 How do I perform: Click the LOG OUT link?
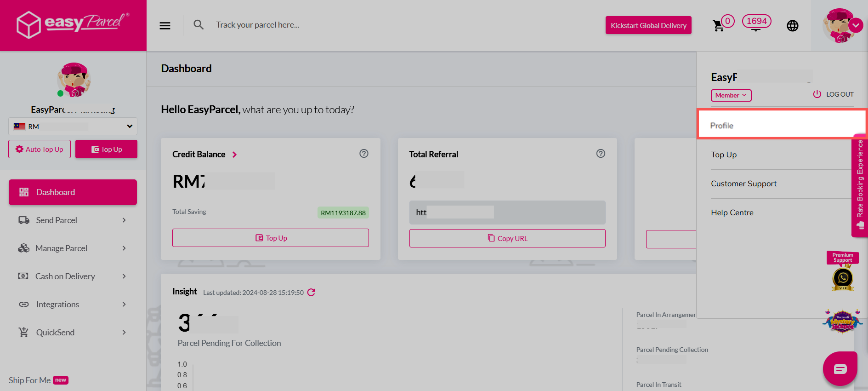tap(840, 94)
